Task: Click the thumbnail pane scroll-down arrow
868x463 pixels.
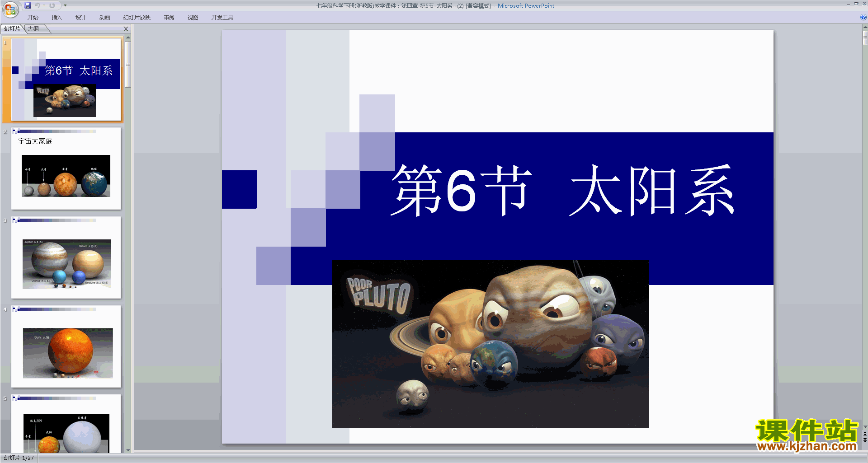Action: [128, 450]
